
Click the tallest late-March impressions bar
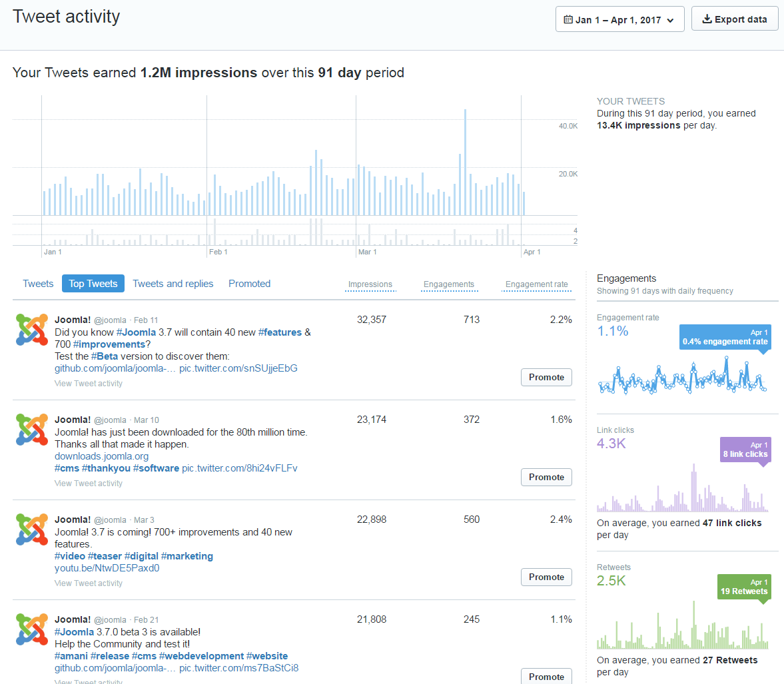pos(465,163)
